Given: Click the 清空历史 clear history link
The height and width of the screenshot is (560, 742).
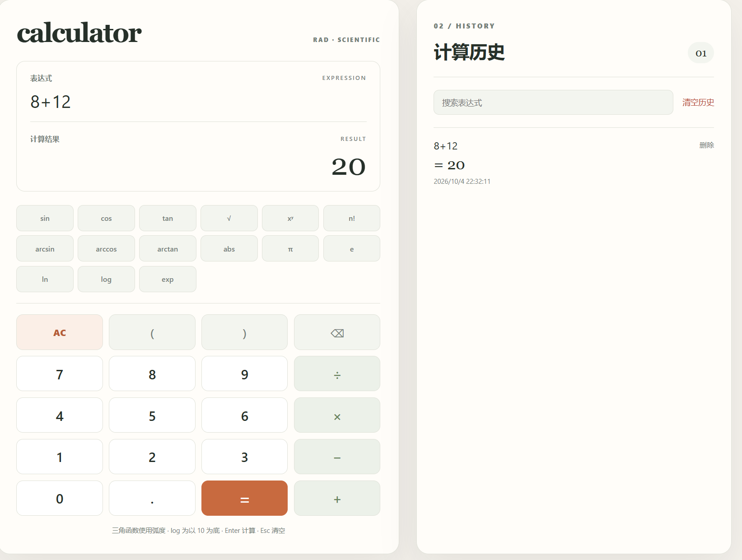Looking at the screenshot, I should tap(698, 103).
